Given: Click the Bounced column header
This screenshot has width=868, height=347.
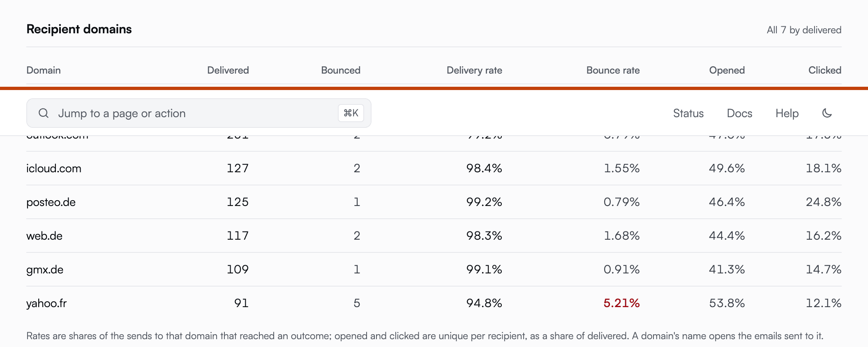Looking at the screenshot, I should [x=341, y=70].
